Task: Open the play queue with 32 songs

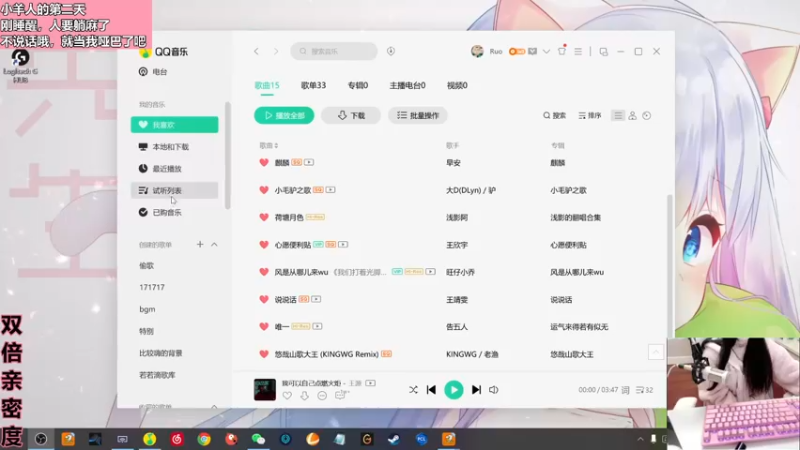Action: click(x=644, y=390)
